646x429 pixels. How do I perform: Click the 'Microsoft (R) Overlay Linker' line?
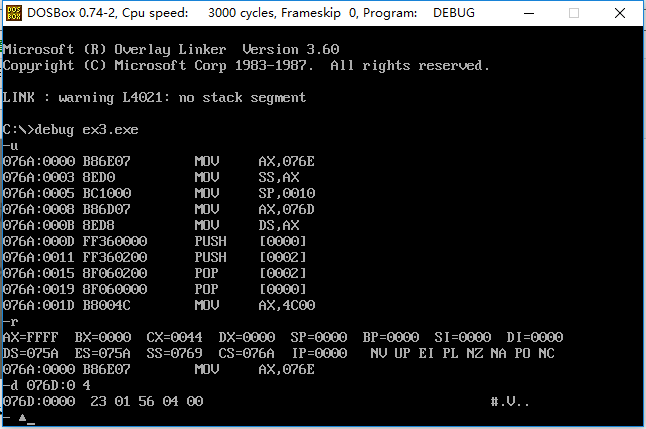pyautogui.click(x=171, y=49)
